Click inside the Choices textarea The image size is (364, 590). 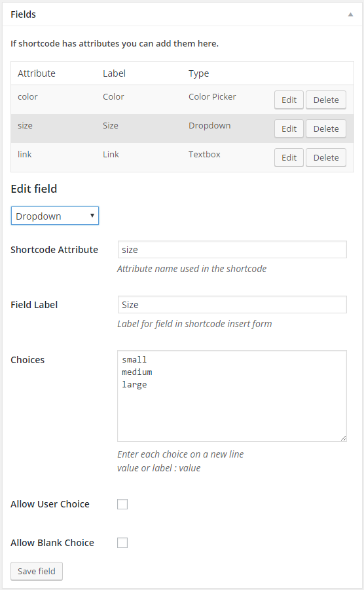(232, 396)
